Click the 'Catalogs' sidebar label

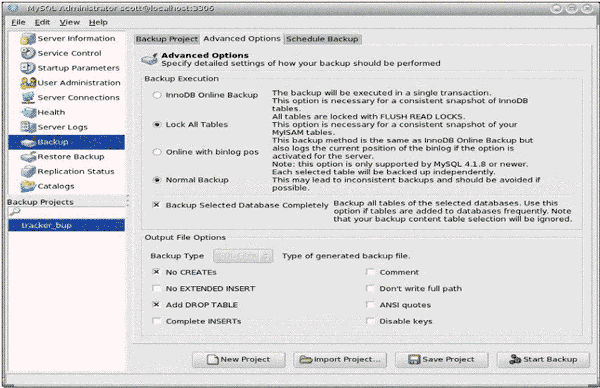point(56,186)
